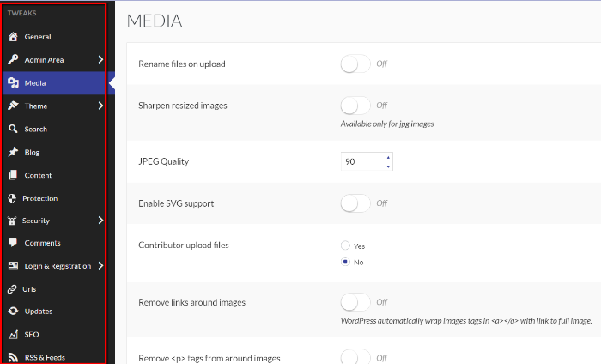Toggle Rename files on upload switch

tap(355, 64)
